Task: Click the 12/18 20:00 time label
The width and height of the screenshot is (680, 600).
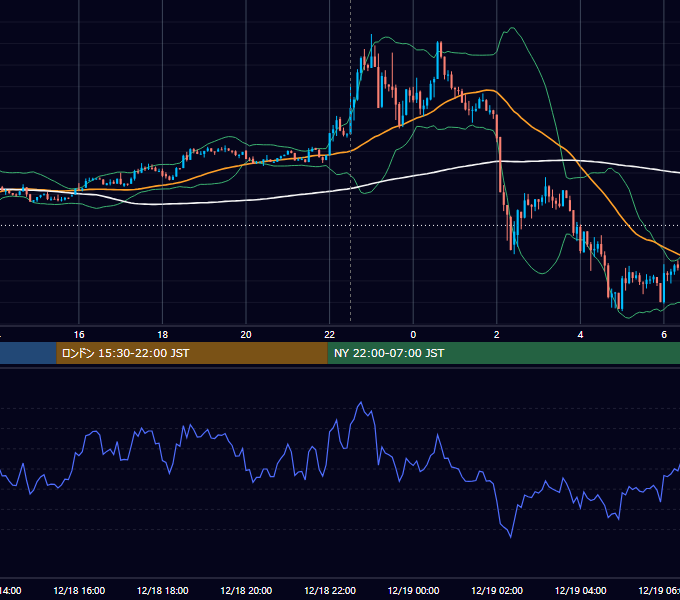Action: pos(246,590)
